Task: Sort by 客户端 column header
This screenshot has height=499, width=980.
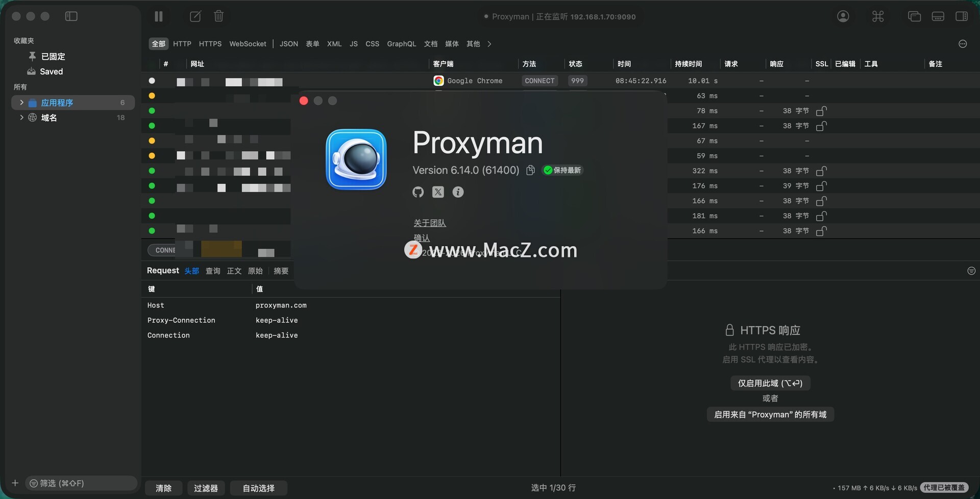Action: (443, 64)
